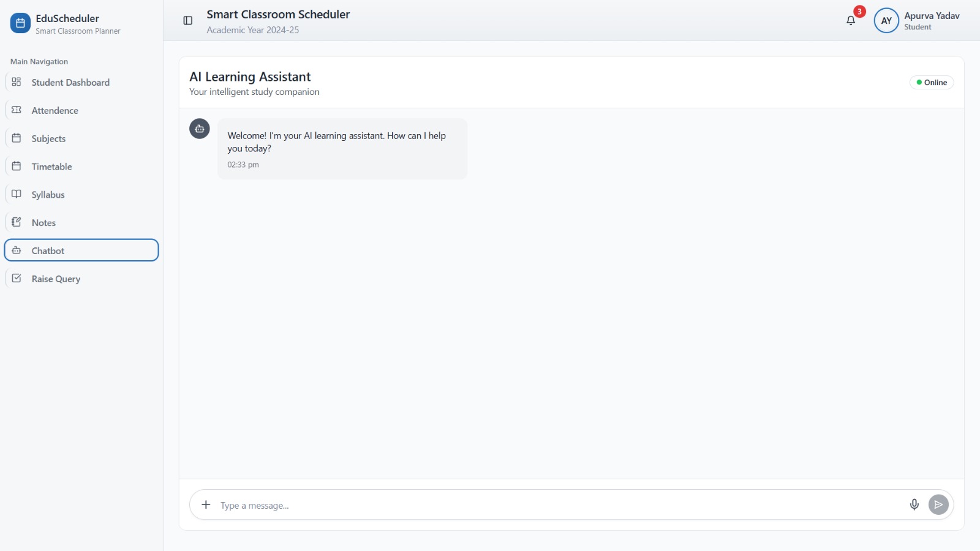
Task: Open Student Dashboard from navigation
Action: (81, 82)
